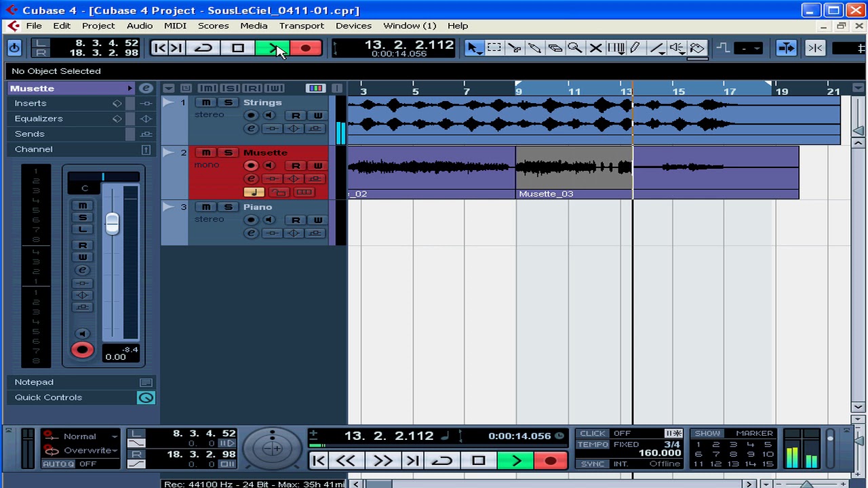The image size is (868, 488).
Task: Expand the Sends section in inspector
Action: point(29,134)
